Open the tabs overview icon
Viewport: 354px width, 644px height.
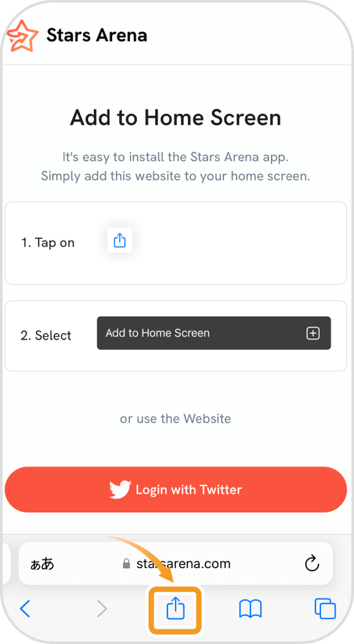[325, 609]
